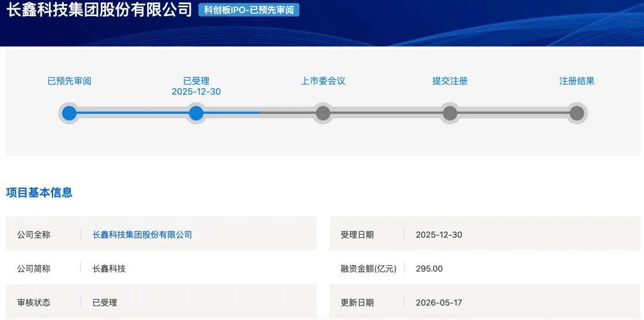Select the 注册结果 stage label
Image resolution: width=644 pixels, height=320 pixels.
(x=577, y=81)
